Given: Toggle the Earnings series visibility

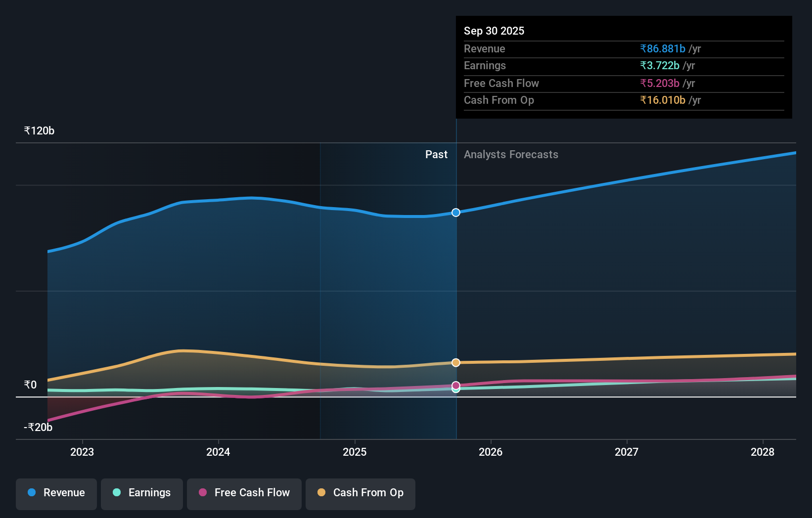Looking at the screenshot, I should pos(142,493).
